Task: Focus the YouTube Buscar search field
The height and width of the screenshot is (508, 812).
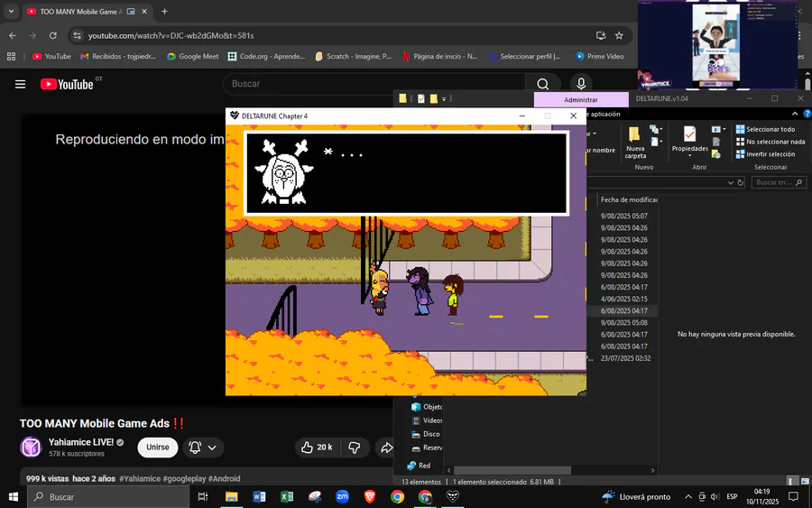Action: point(374,84)
